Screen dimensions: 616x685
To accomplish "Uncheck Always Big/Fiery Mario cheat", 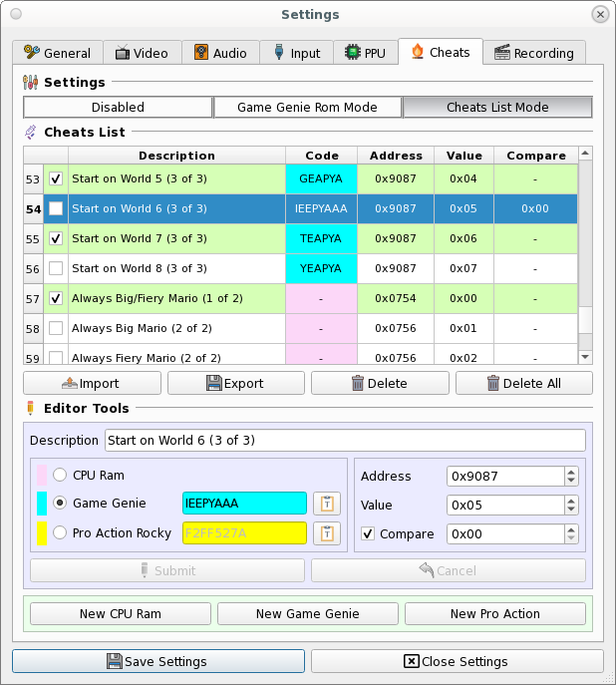I will [56, 298].
